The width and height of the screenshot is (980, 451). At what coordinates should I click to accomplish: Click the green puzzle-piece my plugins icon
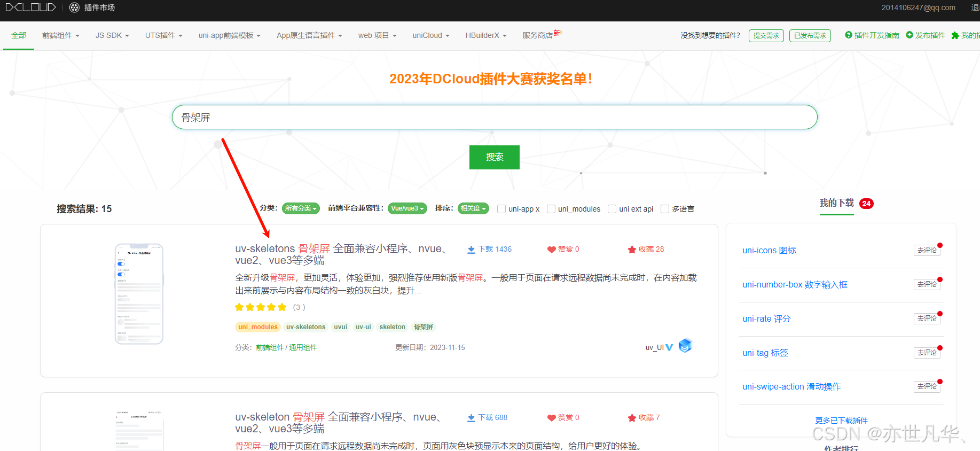pos(955,36)
